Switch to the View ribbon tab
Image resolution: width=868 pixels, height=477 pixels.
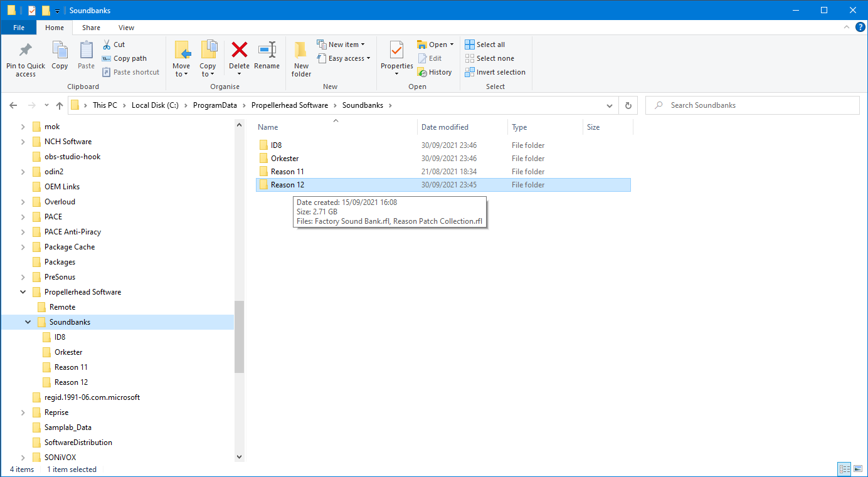pyautogui.click(x=127, y=28)
